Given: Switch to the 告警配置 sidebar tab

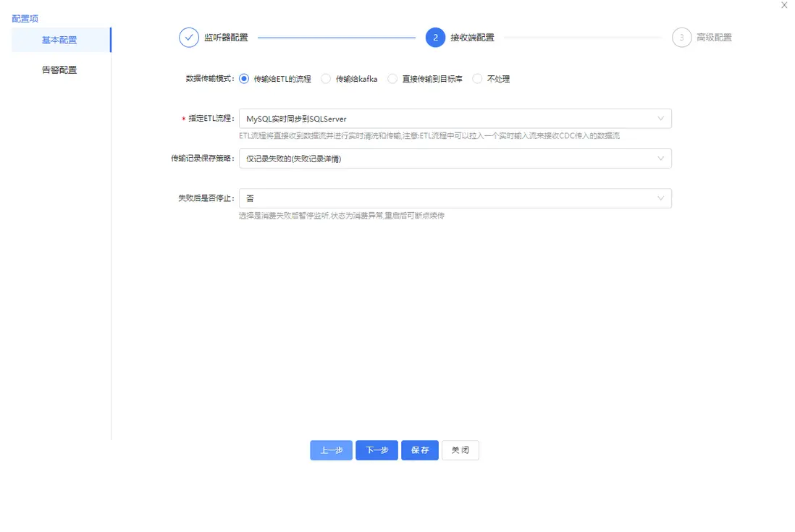Looking at the screenshot, I should coord(60,69).
